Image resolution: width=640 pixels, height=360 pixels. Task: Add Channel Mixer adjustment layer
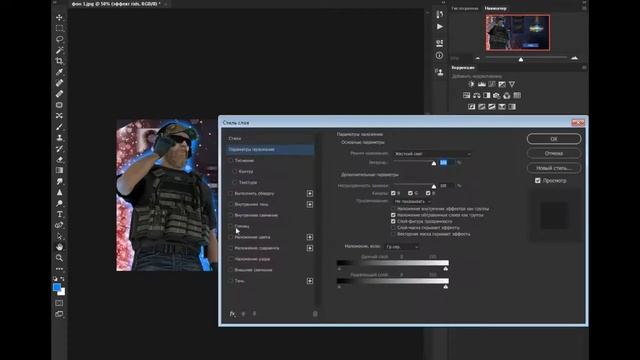(507, 96)
